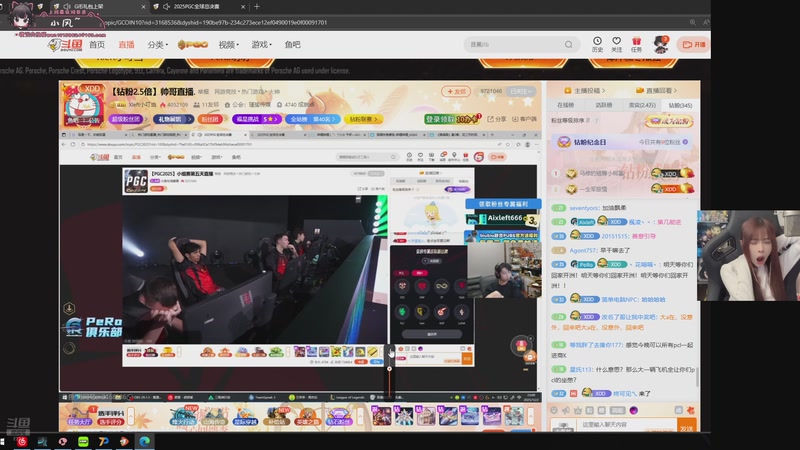This screenshot has height=450, width=800.
Task: Expand the 游戏 dropdown menu
Action: coord(261,45)
